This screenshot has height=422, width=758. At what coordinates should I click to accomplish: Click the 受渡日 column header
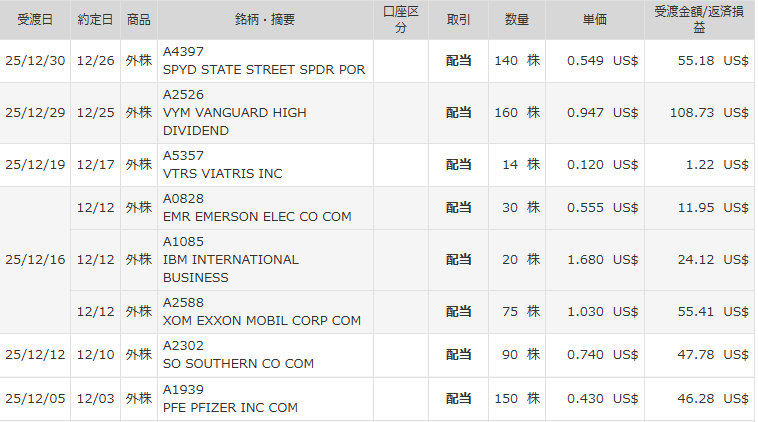point(35,20)
